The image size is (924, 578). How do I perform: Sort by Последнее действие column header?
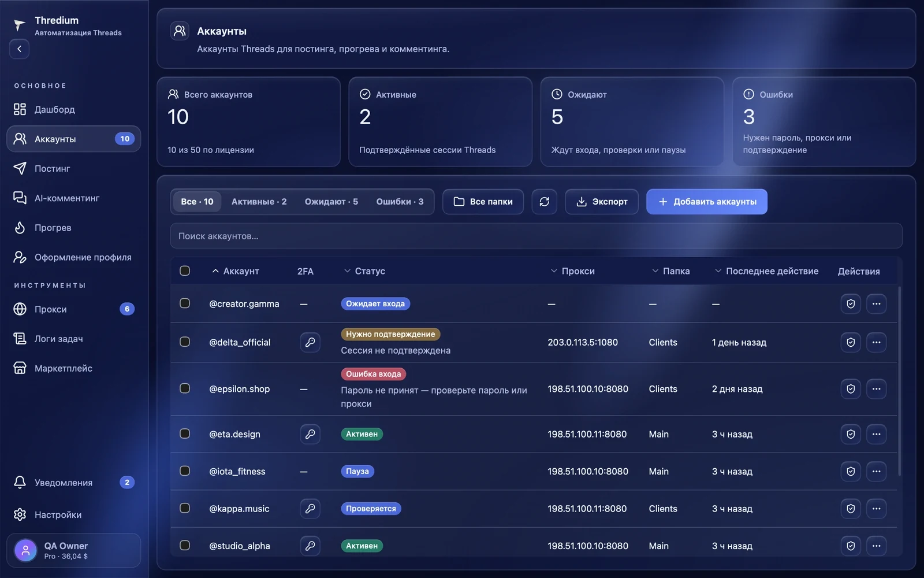pyautogui.click(x=766, y=271)
